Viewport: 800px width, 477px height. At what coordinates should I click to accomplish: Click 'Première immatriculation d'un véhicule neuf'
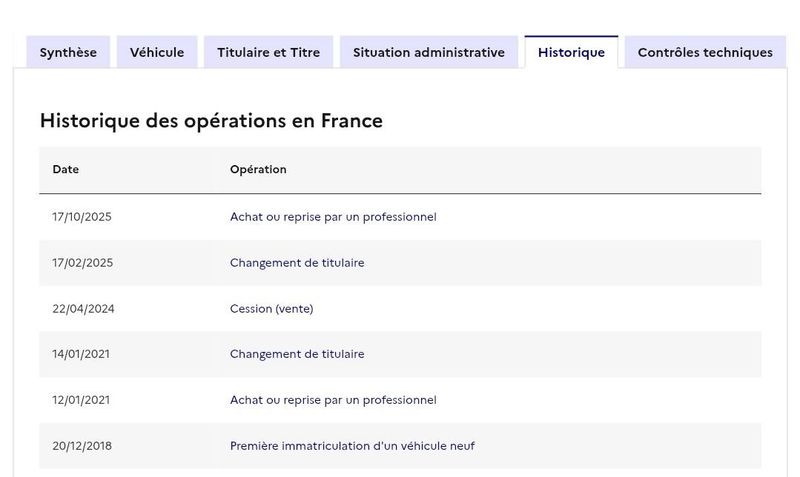[x=352, y=446]
